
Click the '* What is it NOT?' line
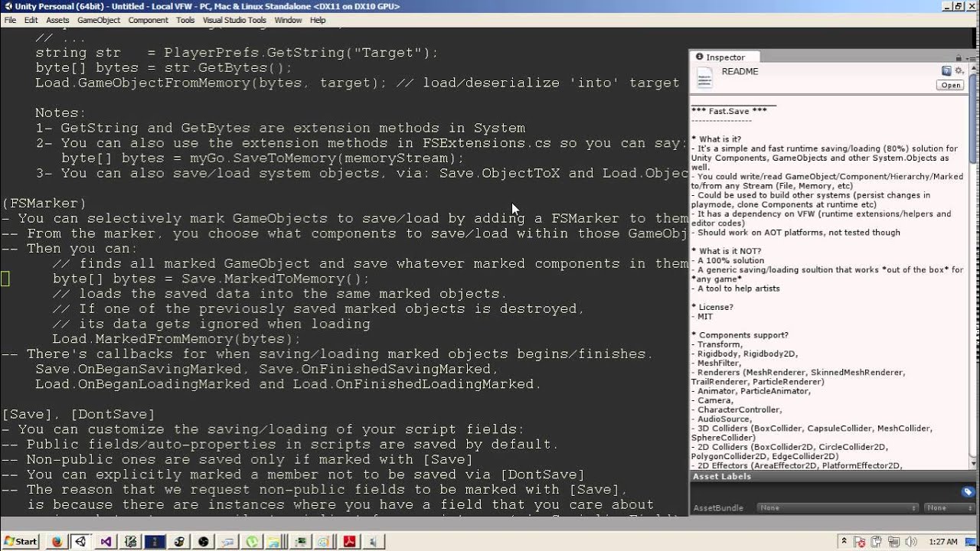[x=726, y=251]
